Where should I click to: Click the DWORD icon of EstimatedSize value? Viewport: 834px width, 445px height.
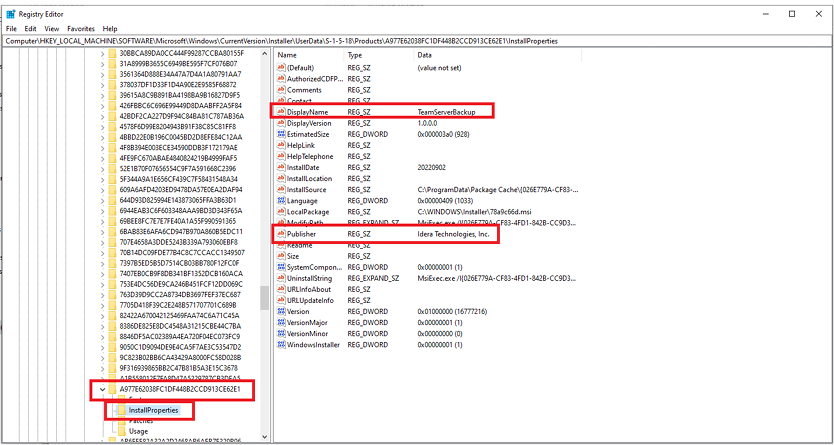point(281,134)
